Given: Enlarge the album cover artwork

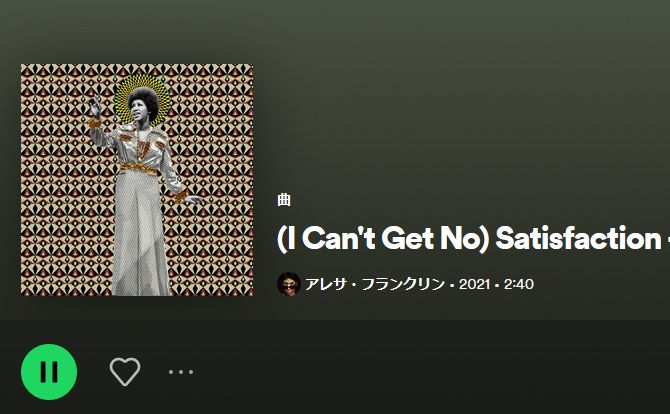Looking at the screenshot, I should pyautogui.click(x=137, y=179).
